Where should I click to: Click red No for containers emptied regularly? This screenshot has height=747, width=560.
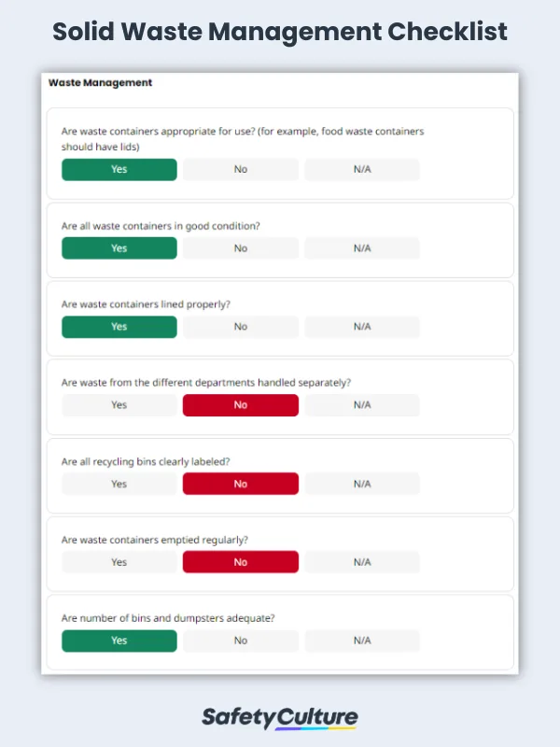241,562
